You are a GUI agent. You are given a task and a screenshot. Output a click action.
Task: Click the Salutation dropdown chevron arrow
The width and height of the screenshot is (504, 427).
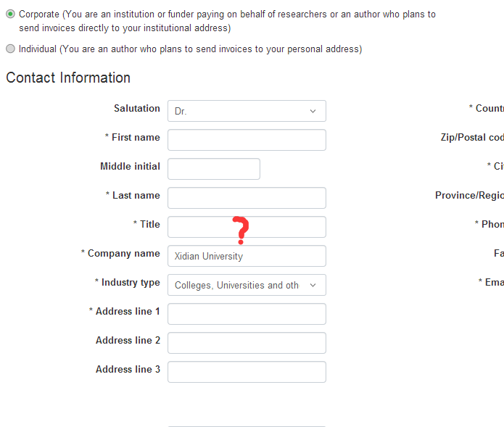(x=313, y=111)
